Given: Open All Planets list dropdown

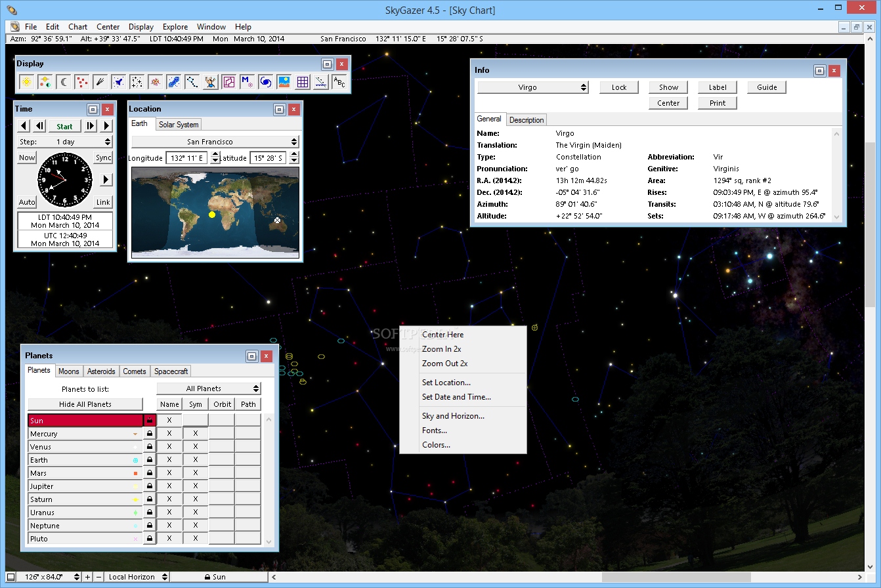Looking at the screenshot, I should pyautogui.click(x=209, y=388).
